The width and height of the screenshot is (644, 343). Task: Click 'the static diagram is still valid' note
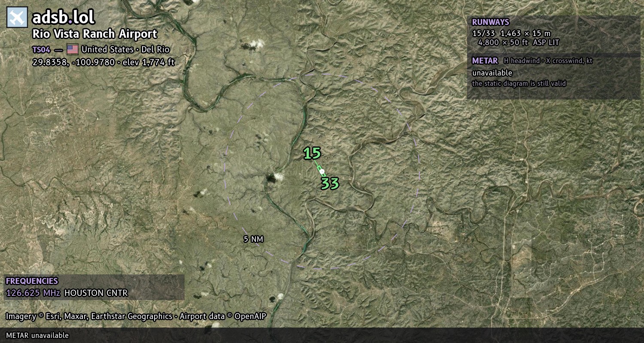tap(519, 84)
